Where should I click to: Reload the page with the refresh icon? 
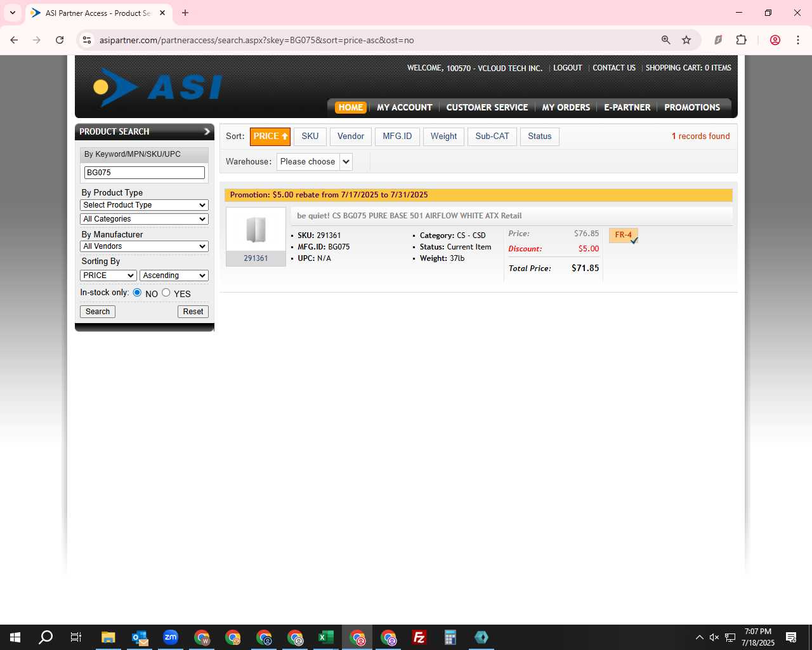tap(60, 40)
